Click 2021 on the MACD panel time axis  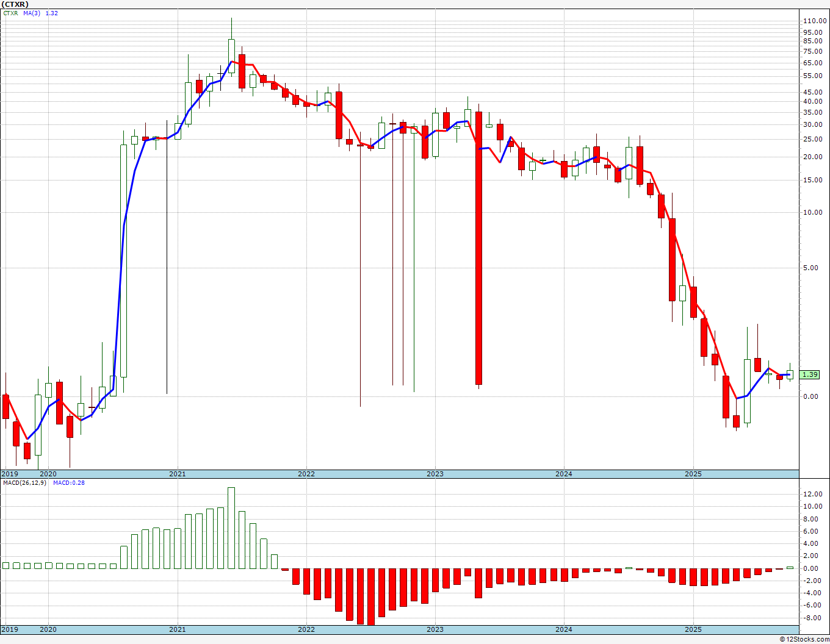(x=177, y=629)
